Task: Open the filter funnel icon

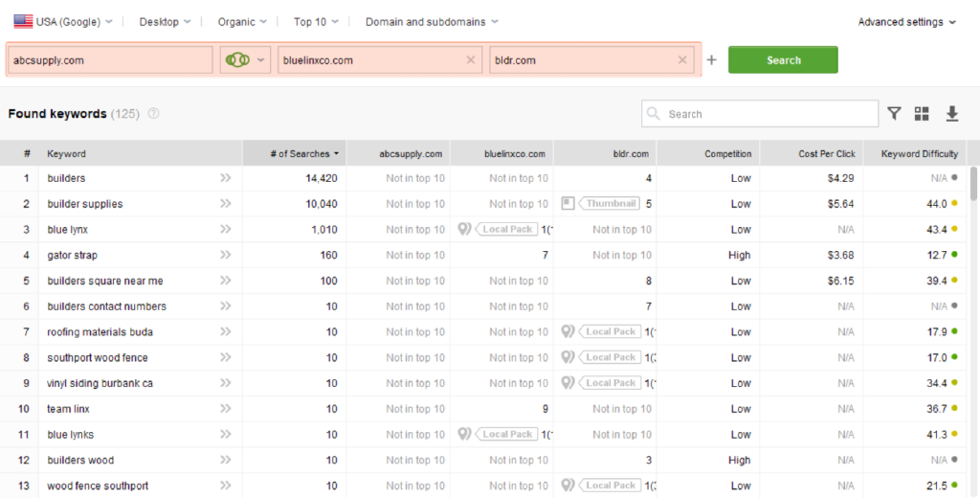Action: click(x=895, y=113)
